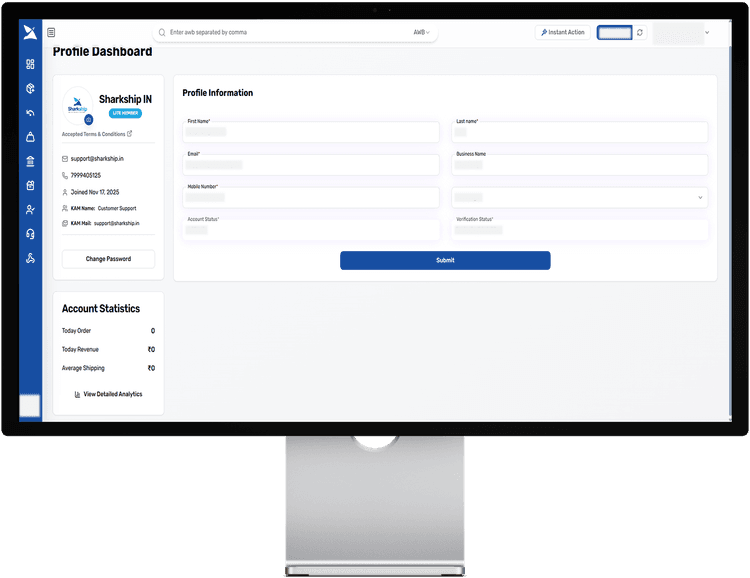Click the Account Statistics heading
This screenshot has height=578, width=750.
point(101,309)
